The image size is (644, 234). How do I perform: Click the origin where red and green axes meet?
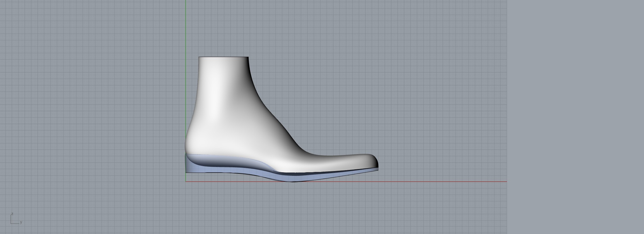[x=186, y=182]
